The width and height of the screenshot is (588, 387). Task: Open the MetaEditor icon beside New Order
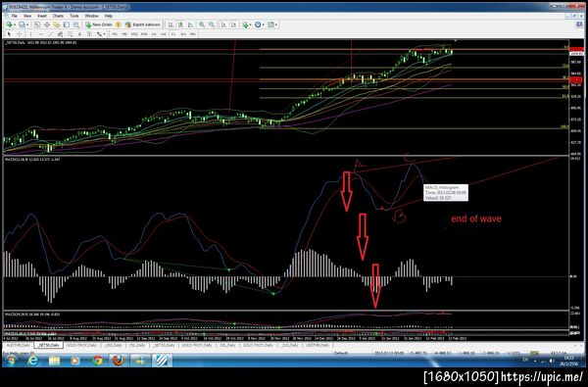coord(119,24)
